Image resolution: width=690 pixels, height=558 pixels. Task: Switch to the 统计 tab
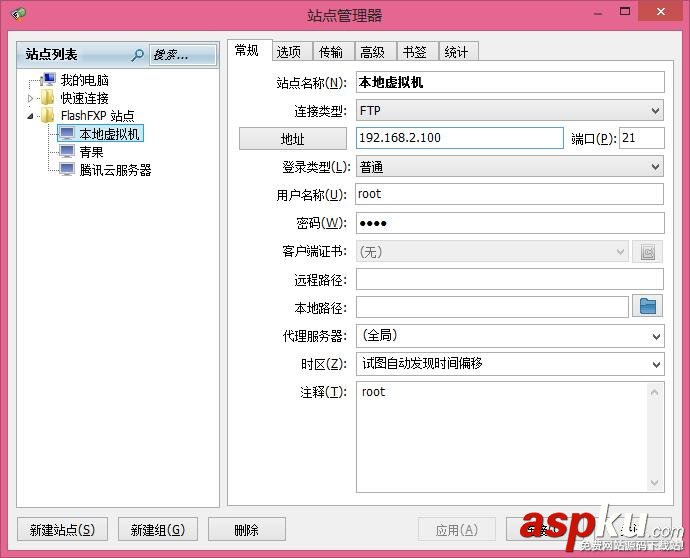point(459,52)
